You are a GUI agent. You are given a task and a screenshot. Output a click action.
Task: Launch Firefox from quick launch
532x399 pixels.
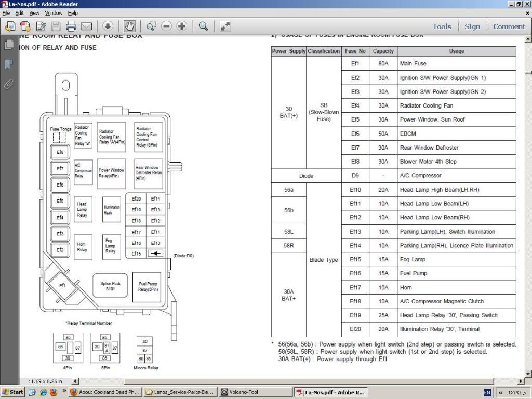[54, 392]
